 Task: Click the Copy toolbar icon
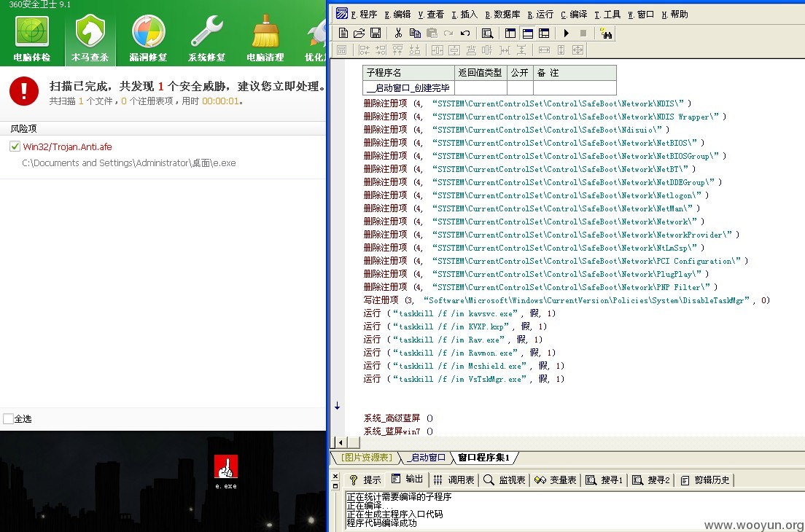pyautogui.click(x=415, y=34)
